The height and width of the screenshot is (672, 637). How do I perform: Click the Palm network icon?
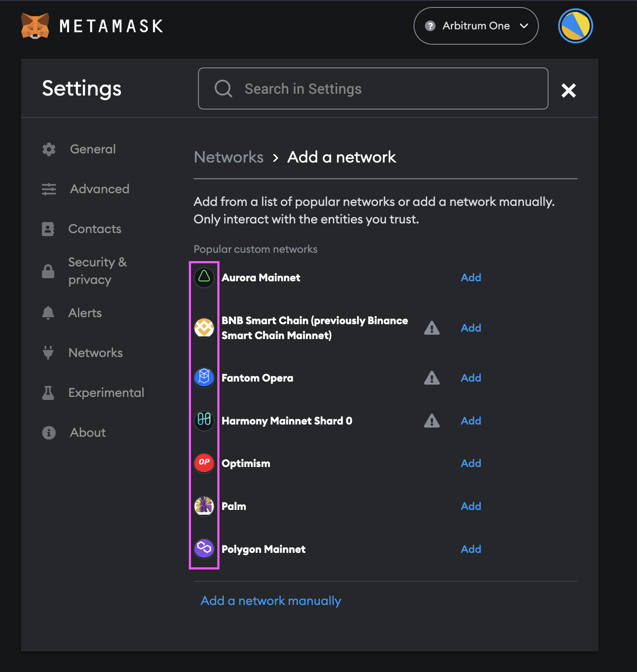tap(204, 506)
